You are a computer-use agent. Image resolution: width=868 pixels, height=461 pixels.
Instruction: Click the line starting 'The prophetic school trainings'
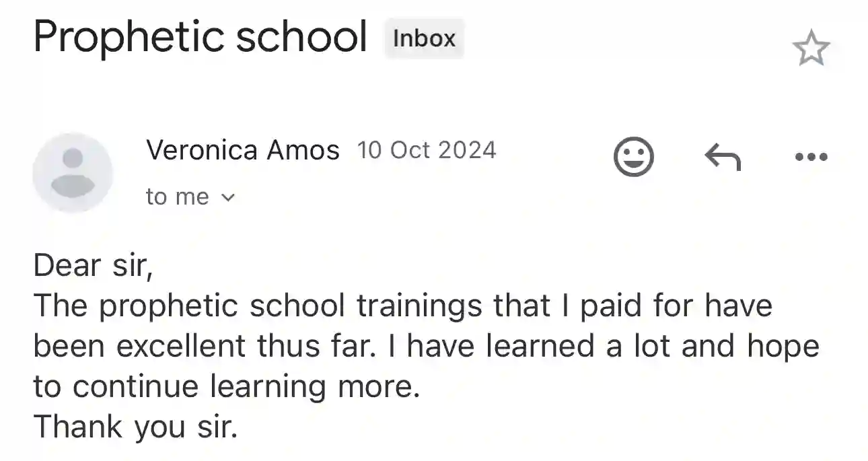403,307
